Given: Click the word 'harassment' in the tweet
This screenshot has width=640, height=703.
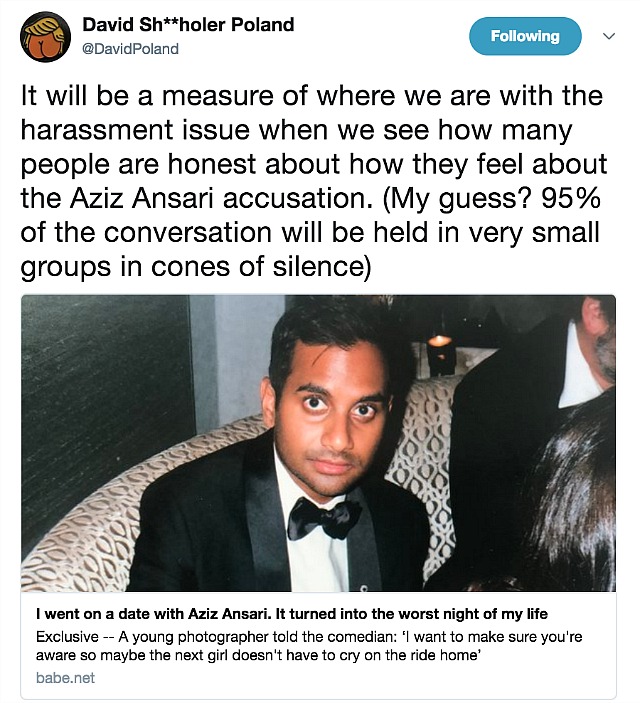Looking at the screenshot, I should coord(96,130).
